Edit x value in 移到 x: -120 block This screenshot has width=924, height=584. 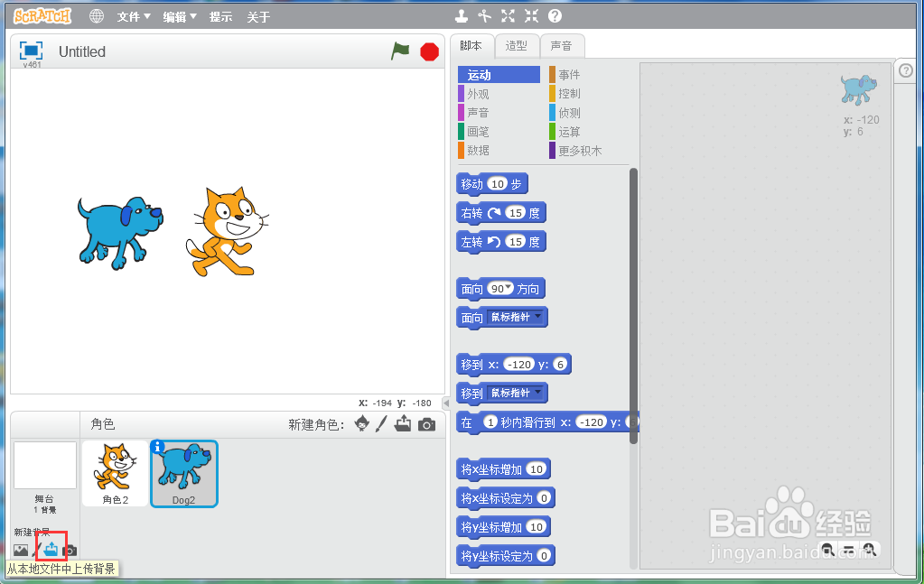click(519, 365)
